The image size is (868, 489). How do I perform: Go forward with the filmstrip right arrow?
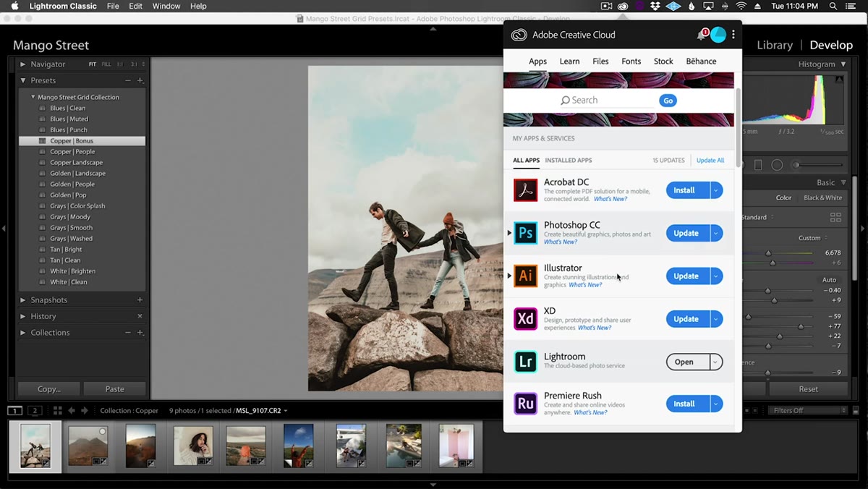(85, 410)
